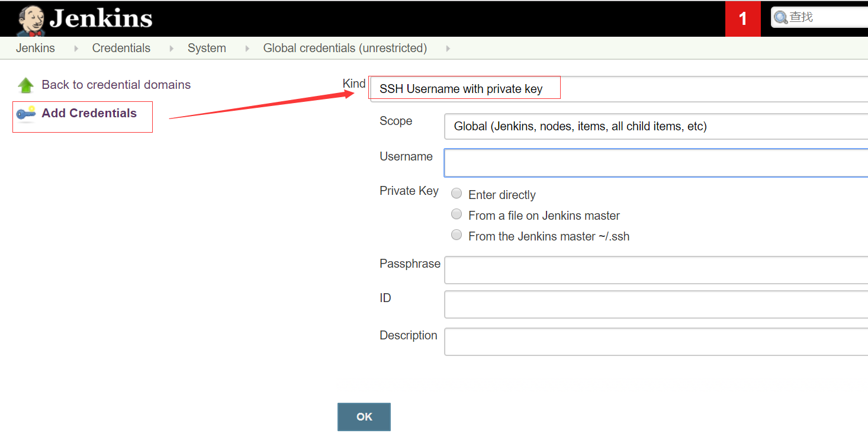Click the green back arrow icon
Screen dimensions: 868x446
26,85
